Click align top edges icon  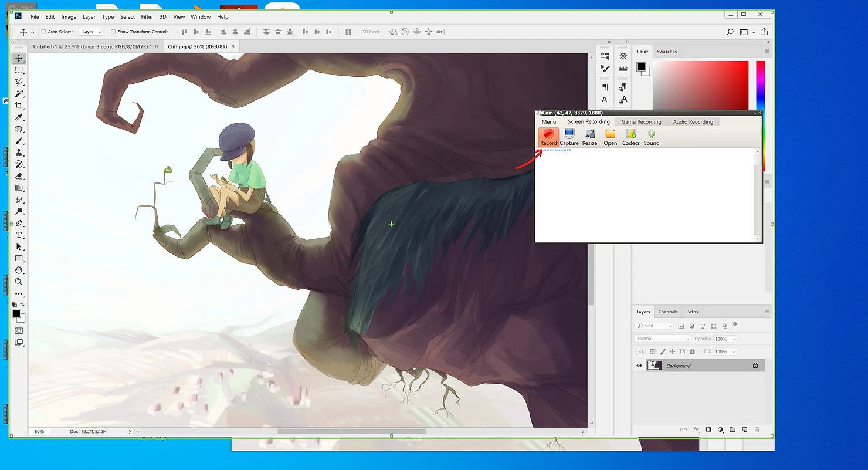point(185,32)
